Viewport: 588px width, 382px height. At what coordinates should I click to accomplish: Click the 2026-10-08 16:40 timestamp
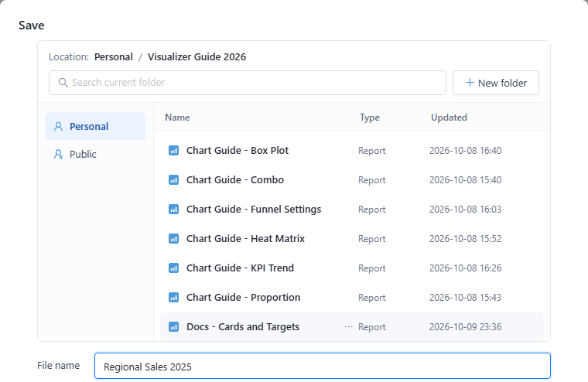point(466,151)
